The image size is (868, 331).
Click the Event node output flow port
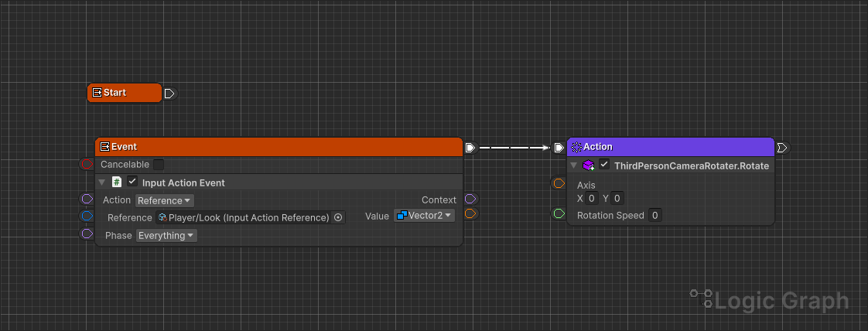pos(470,147)
